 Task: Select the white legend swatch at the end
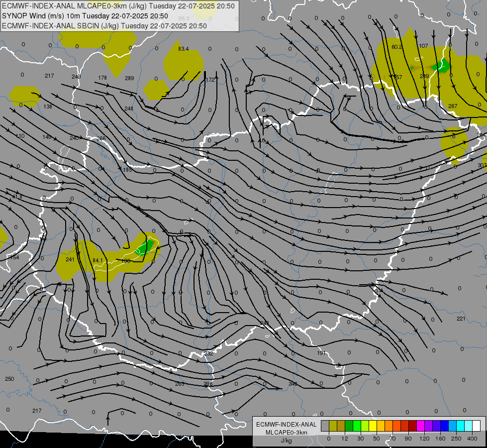(477, 426)
